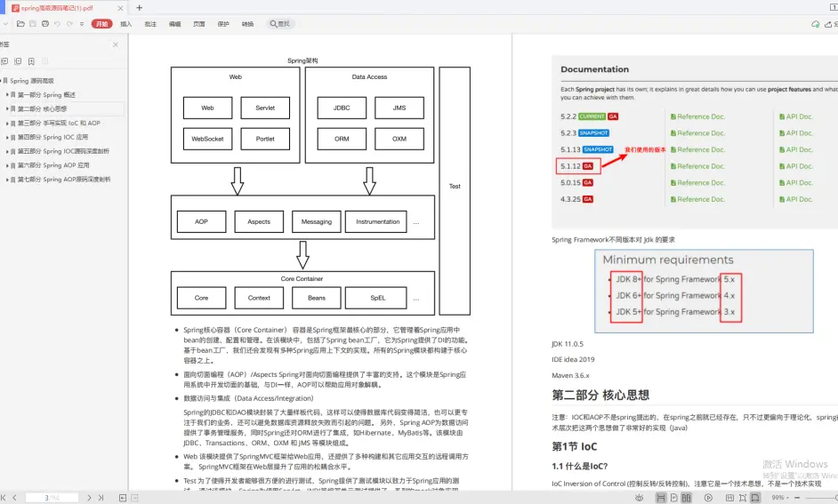Image resolution: width=838 pixels, height=504 pixels.
Task: Expand 第四部分 Spring IOC 应用 bookmark
Action: coord(7,137)
